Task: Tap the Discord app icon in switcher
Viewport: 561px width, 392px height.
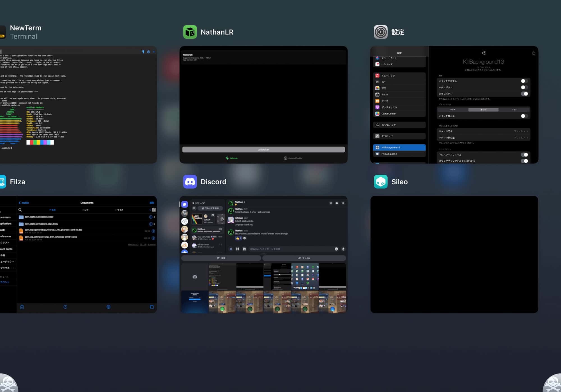Action: pos(190,182)
